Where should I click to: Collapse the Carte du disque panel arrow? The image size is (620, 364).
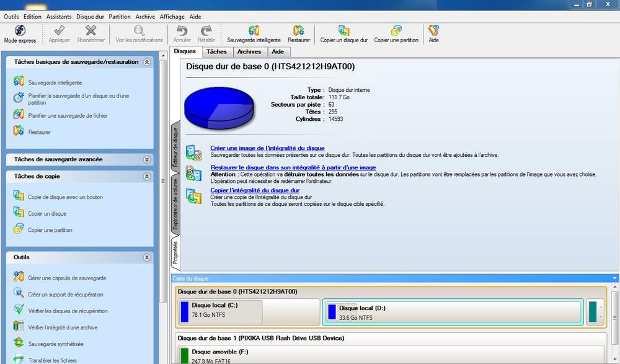(614, 278)
